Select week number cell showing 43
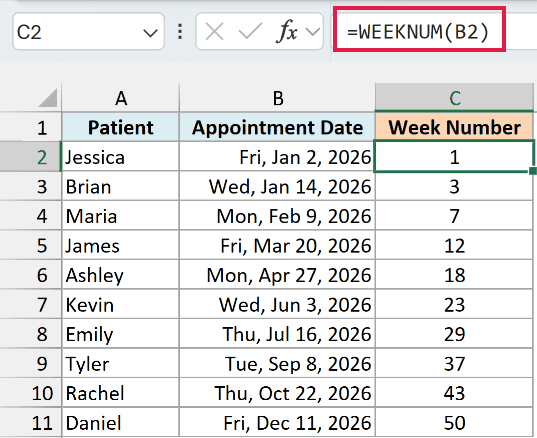 point(454,392)
